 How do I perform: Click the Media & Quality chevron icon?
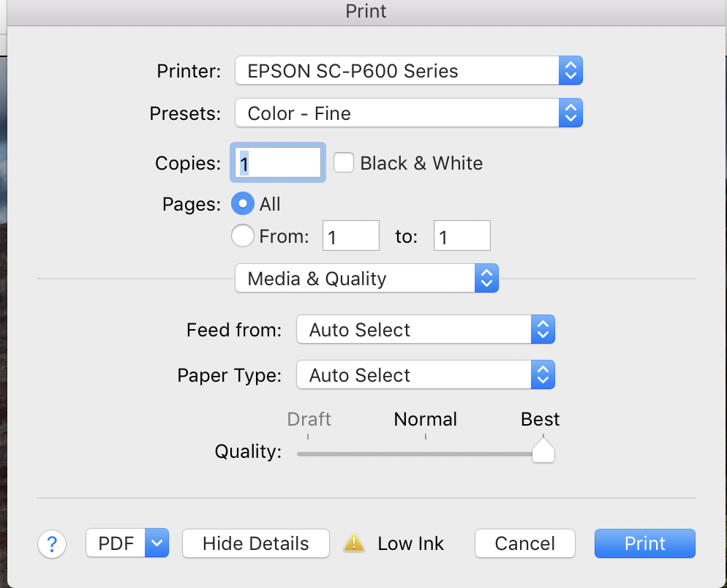(486, 278)
